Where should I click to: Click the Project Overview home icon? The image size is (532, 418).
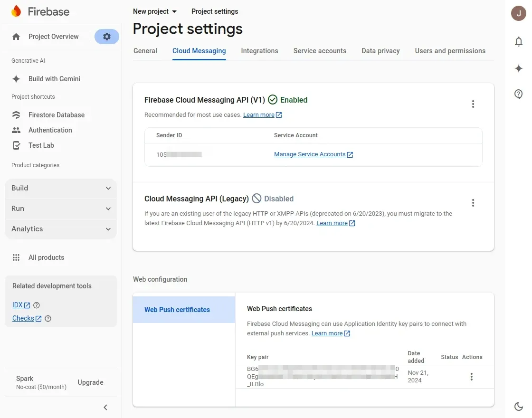(x=16, y=37)
